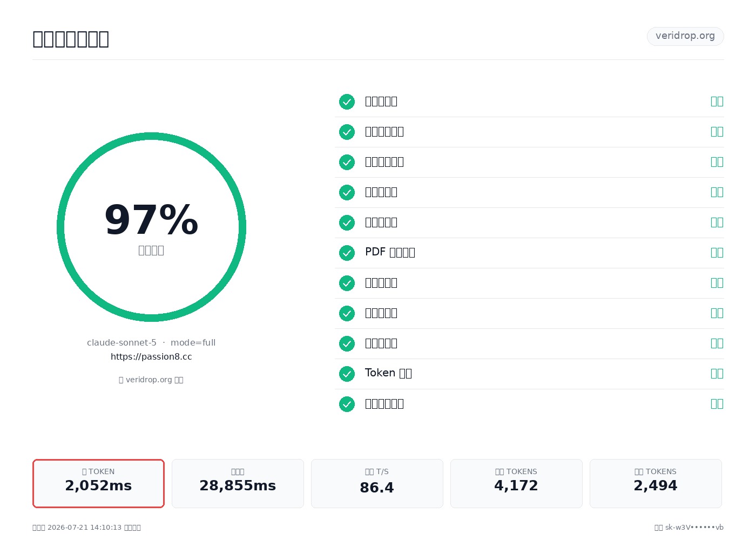Open the https://passion8.cc link
The width and height of the screenshot is (756, 540).
151,356
